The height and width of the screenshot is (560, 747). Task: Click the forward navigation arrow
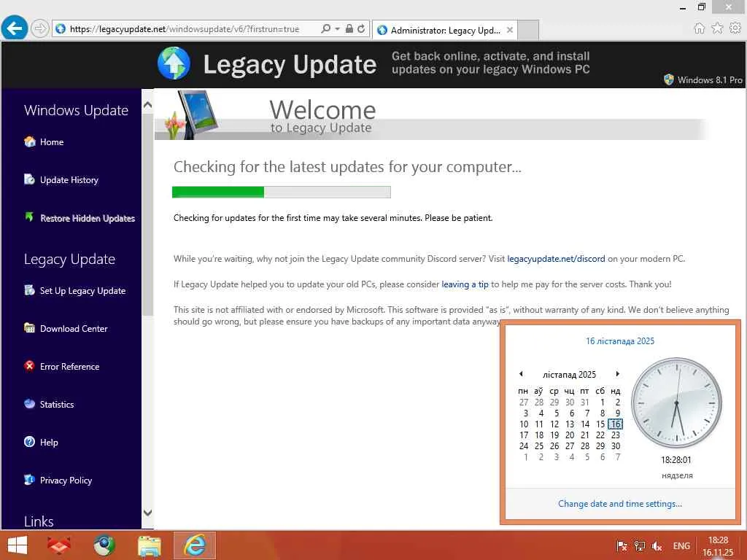(41, 28)
